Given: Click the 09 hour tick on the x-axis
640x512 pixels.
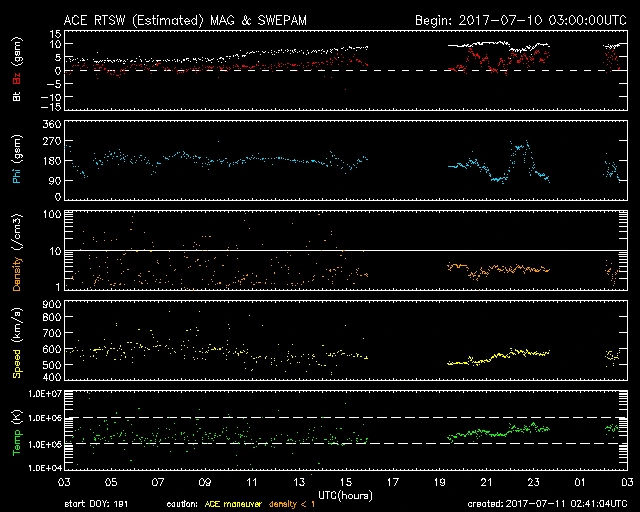Looking at the screenshot, I should 205,482.
